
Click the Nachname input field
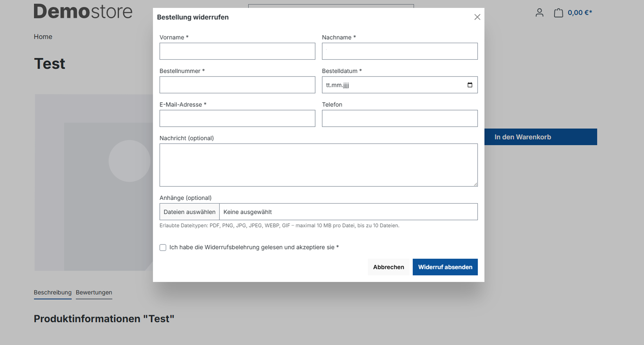tap(400, 51)
